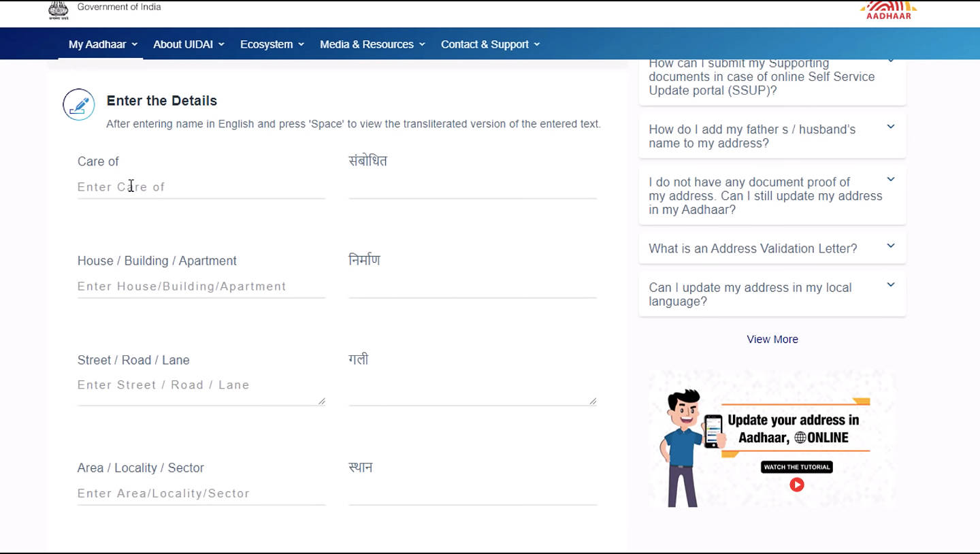Open the My Aadhaar menu
This screenshot has height=554, width=980.
[x=102, y=44]
